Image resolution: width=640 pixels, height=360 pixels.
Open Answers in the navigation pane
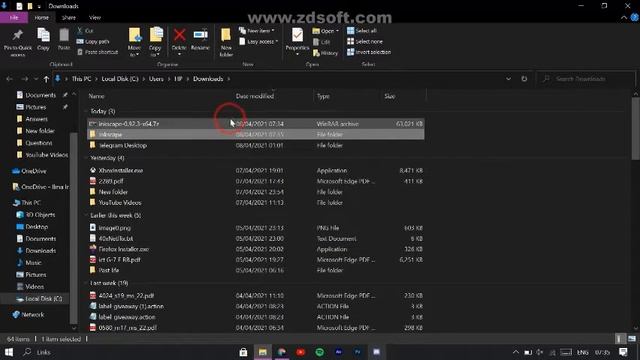point(36,119)
